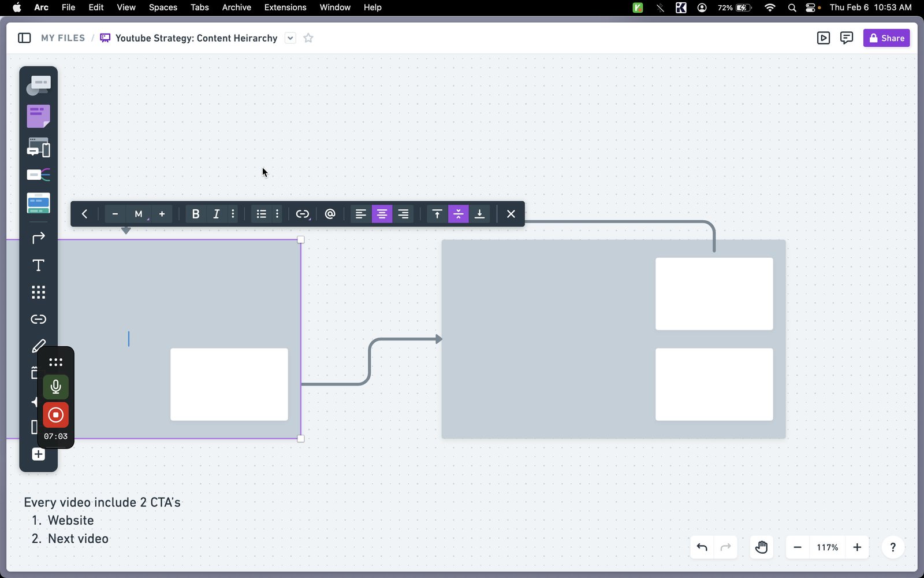The height and width of the screenshot is (578, 924).
Task: Select the hand pan tool
Action: click(x=761, y=547)
